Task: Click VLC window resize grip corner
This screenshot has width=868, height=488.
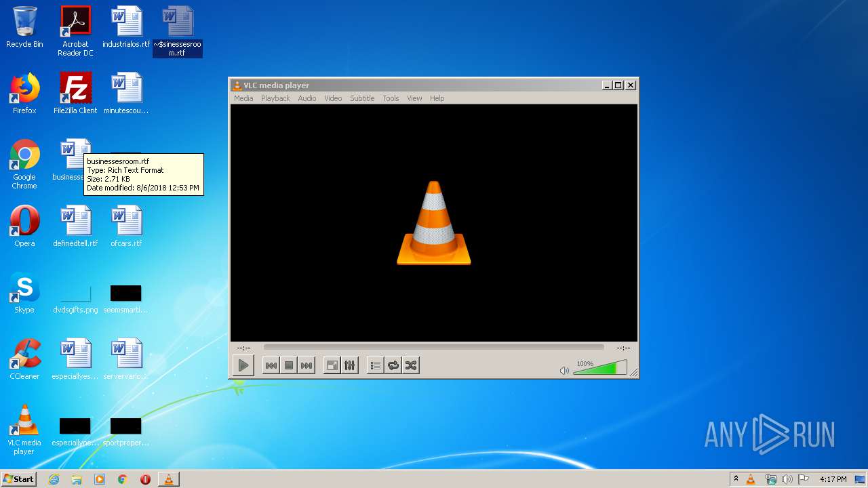Action: click(x=633, y=372)
